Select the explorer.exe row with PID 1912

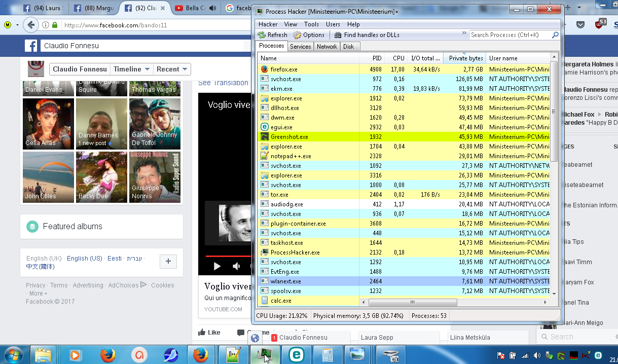[x=404, y=98]
